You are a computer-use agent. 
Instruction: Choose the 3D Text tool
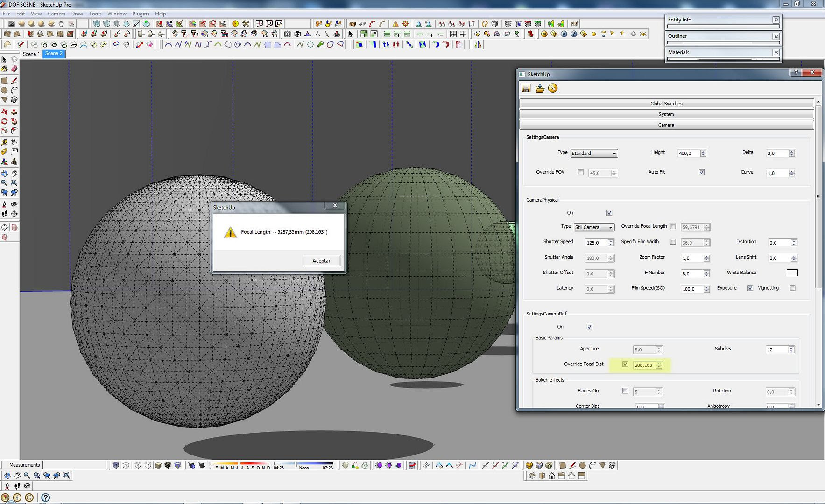click(14, 161)
